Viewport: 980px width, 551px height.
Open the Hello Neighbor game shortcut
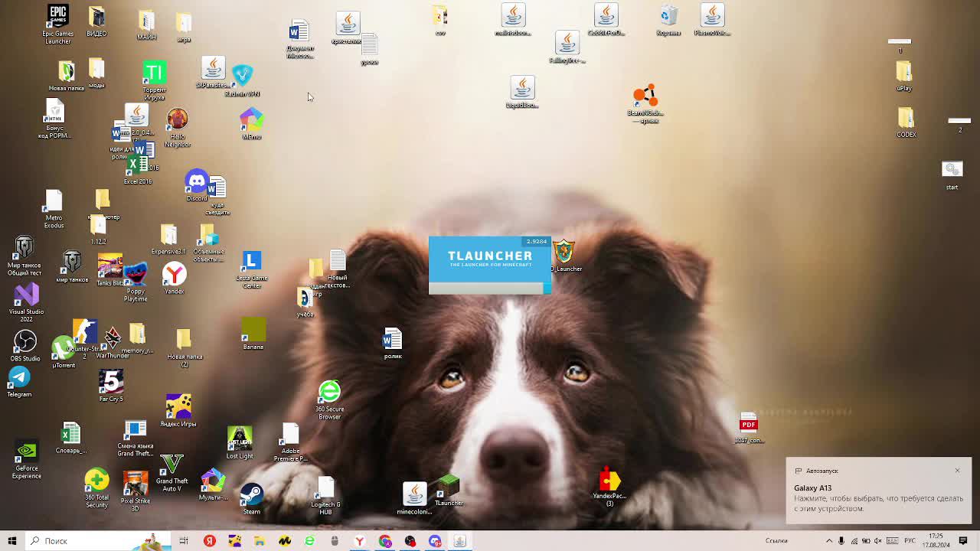[x=177, y=127]
